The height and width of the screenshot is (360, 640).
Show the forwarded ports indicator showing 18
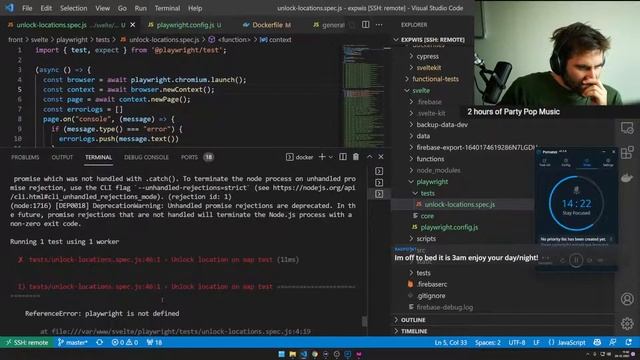(x=155, y=342)
